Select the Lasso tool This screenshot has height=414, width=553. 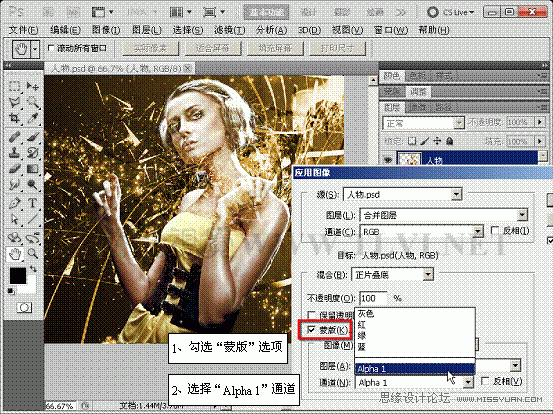coord(14,102)
